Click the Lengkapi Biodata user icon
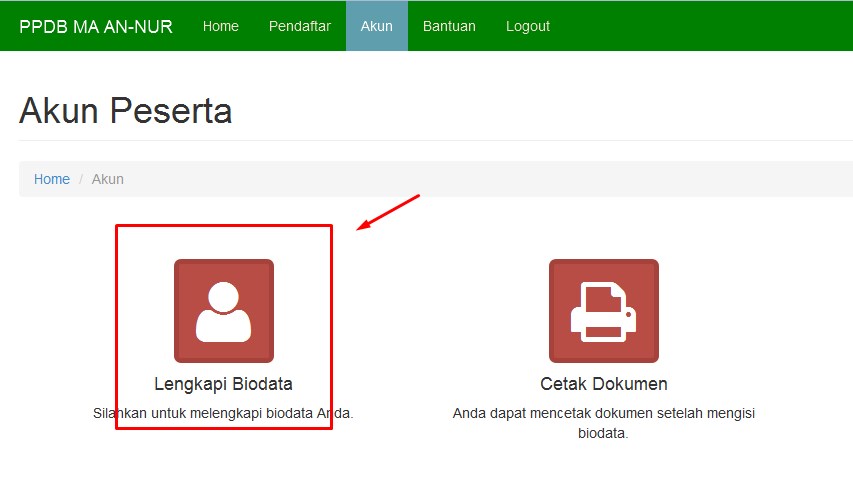 [224, 310]
